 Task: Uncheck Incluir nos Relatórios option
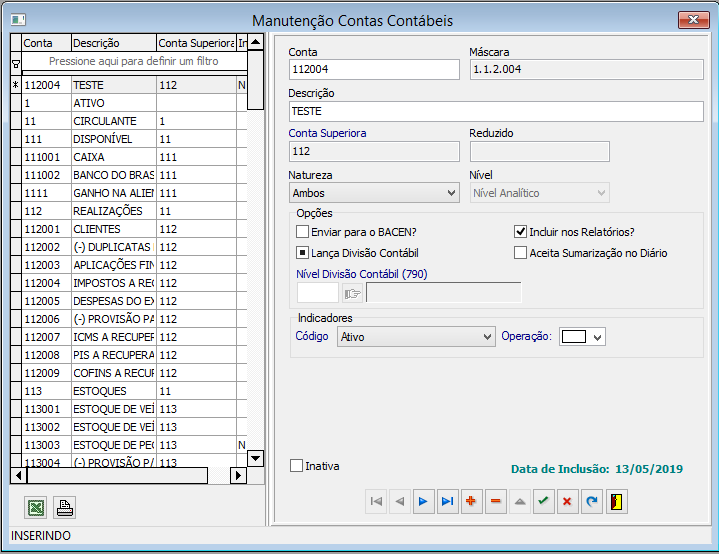click(520, 231)
